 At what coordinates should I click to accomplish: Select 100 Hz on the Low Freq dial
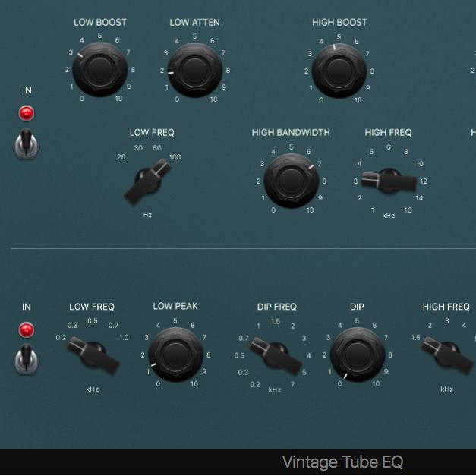tap(175, 157)
